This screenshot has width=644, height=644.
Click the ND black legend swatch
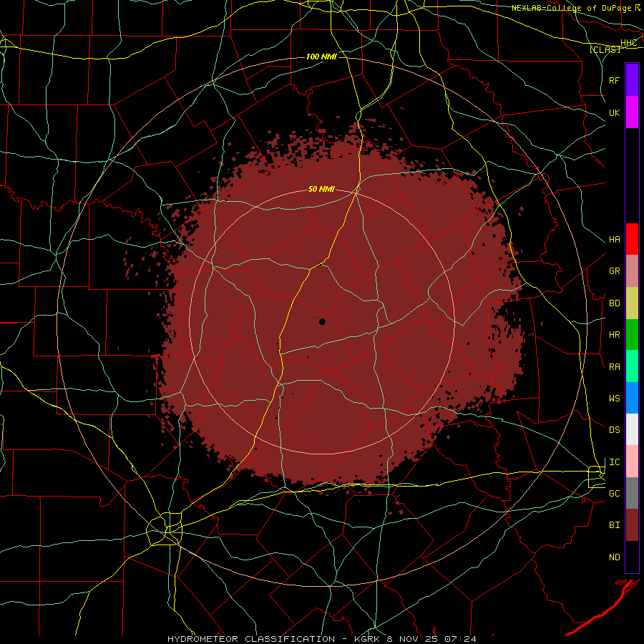click(x=632, y=557)
